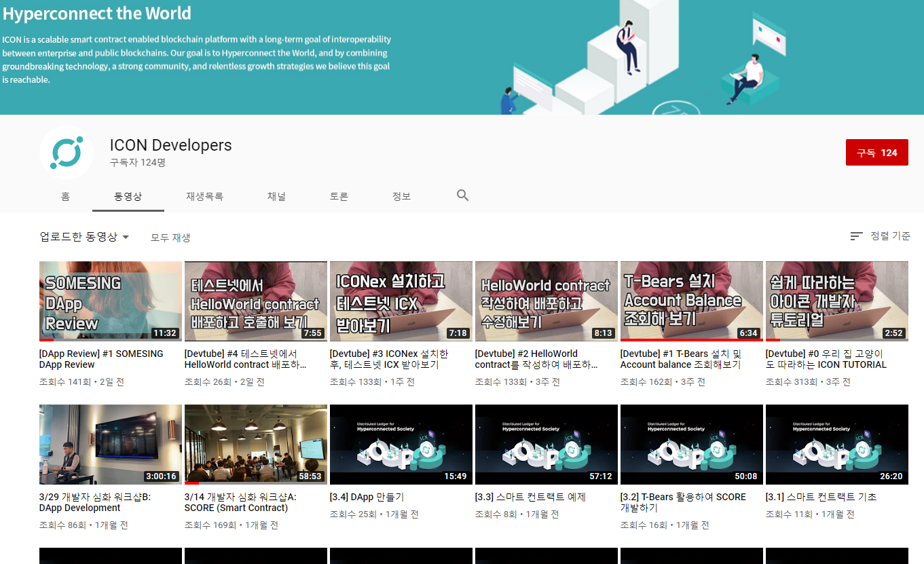This screenshot has height=564, width=924.
Task: Click "조회수 141회 • 2일 전" text
Action: pyautogui.click(x=81, y=382)
